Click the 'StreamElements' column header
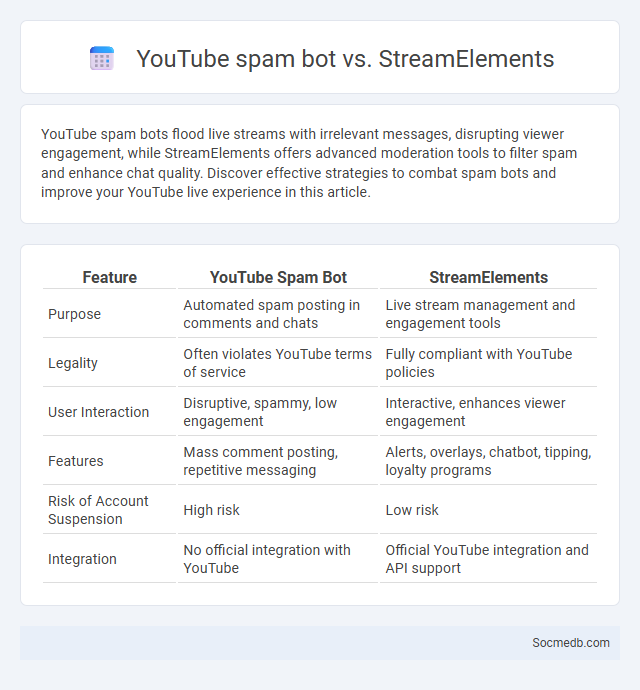Screen dimensions: 640x690 [489, 277]
